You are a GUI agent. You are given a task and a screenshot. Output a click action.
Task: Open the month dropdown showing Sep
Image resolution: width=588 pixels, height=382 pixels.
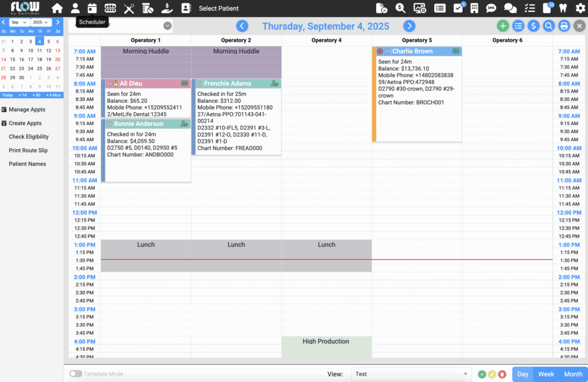[x=20, y=22]
